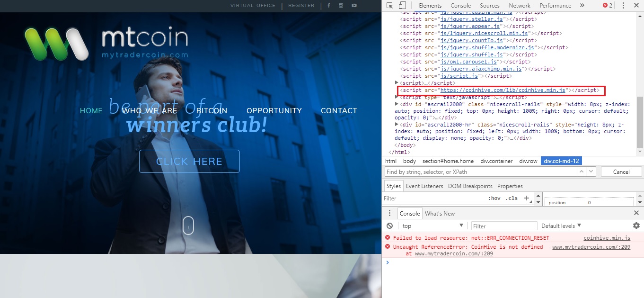Show more DevTools tabs chevron
Image resolution: width=644 pixels, height=298 pixels.
pyautogui.click(x=582, y=6)
